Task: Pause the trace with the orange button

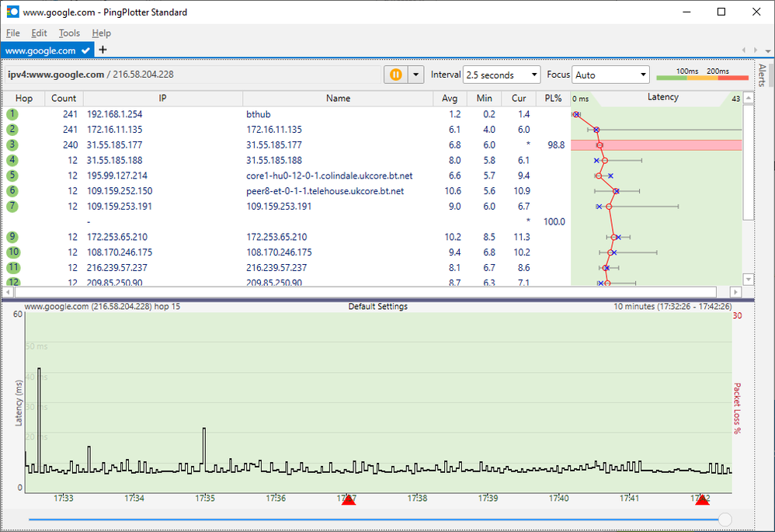Action: pos(395,75)
